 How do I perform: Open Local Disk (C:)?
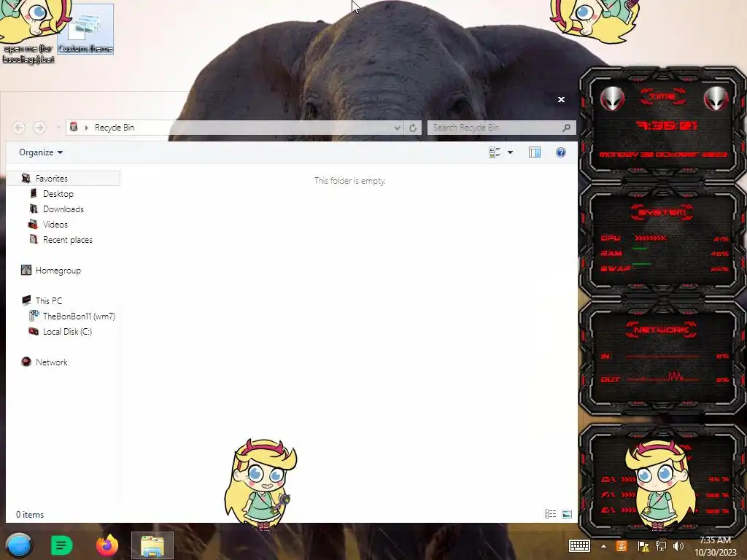point(67,332)
